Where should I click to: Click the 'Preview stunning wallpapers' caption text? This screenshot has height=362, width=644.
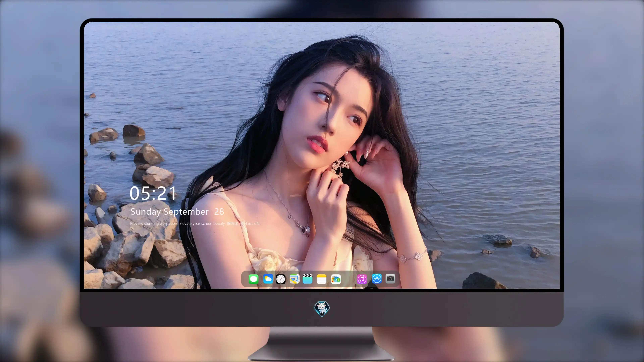point(195,223)
